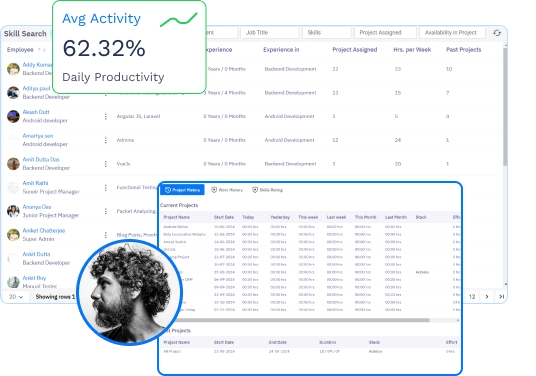
Task: Click Amit Dutta Das's avatar picture
Action: tap(13, 164)
